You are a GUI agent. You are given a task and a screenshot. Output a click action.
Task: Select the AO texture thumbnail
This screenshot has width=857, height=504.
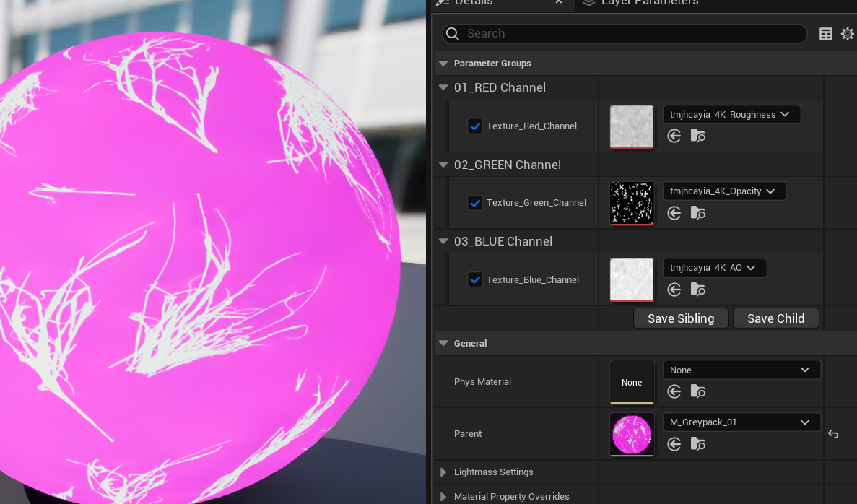[632, 280]
